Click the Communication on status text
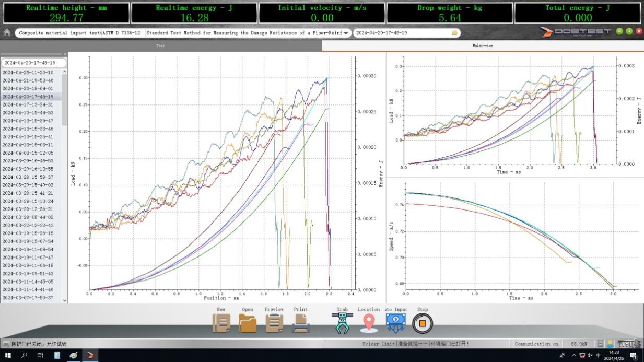The image size is (644, 362). (x=536, y=344)
